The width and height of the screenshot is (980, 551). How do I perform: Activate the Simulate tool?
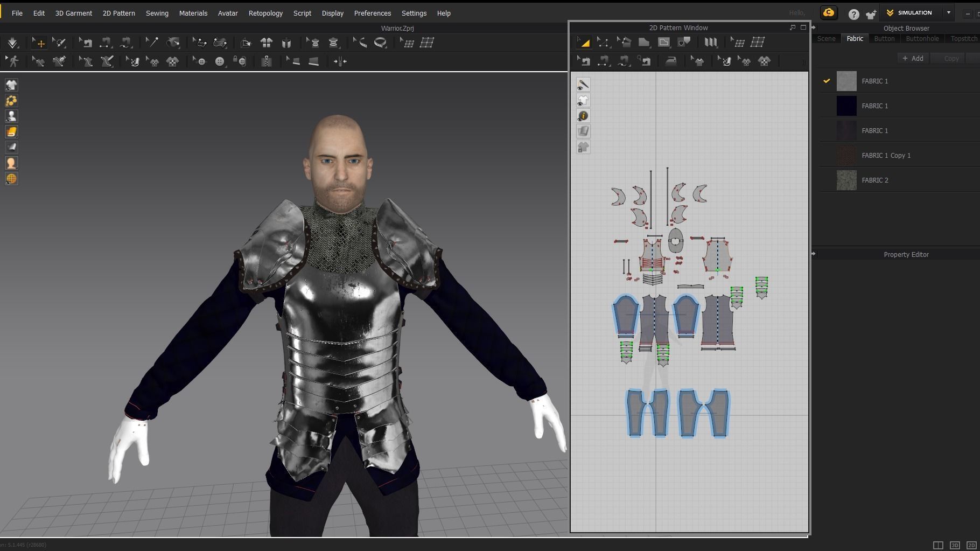(x=13, y=43)
